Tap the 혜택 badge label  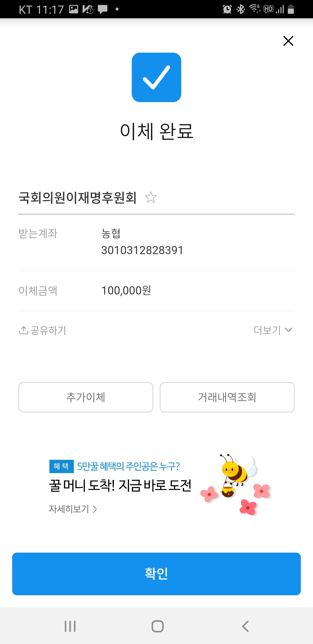click(x=61, y=466)
